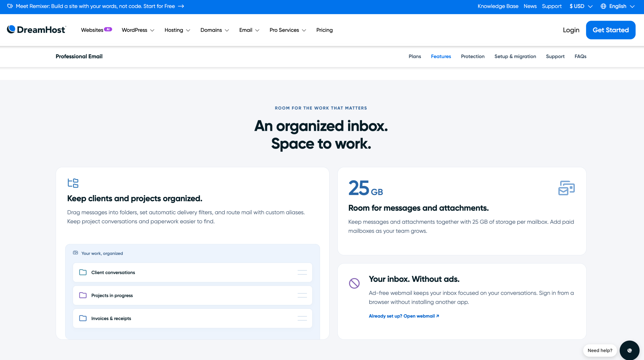The width and height of the screenshot is (644, 360).
Task: Open the Domains dropdown menu
Action: (215, 30)
